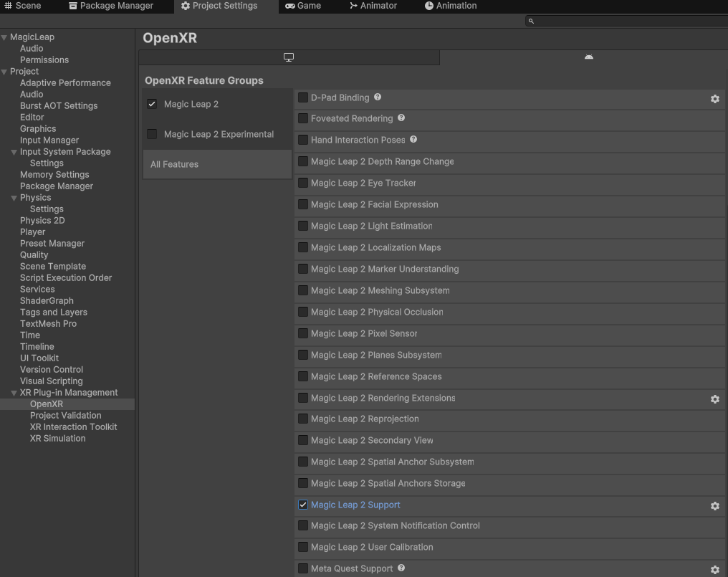Viewport: 728px width, 577px height.
Task: Open D-Pad Binding settings gear
Action: coord(714,99)
